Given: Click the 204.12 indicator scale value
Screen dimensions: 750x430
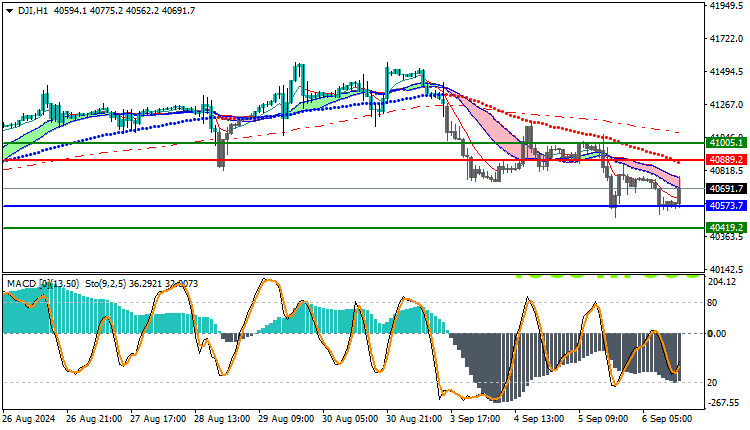Looking at the screenshot, I should [721, 282].
